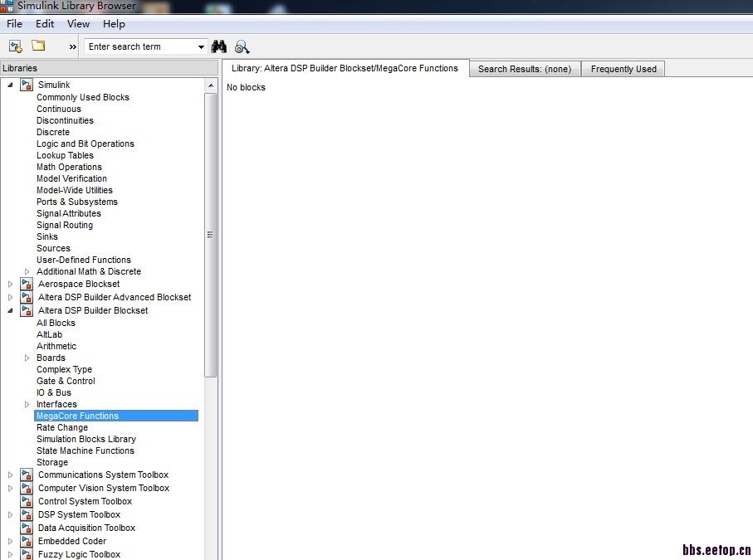The image size is (753, 560).
Task: Select the Sources library
Action: point(53,248)
